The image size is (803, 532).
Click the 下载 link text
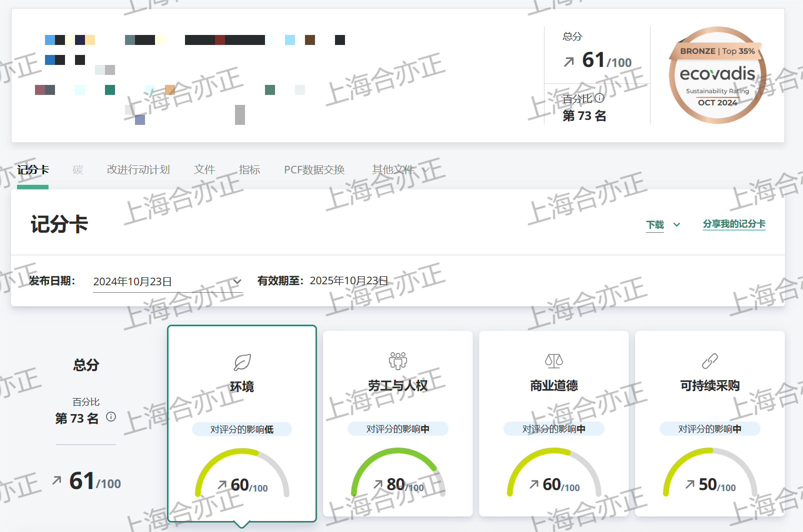pyautogui.click(x=655, y=225)
